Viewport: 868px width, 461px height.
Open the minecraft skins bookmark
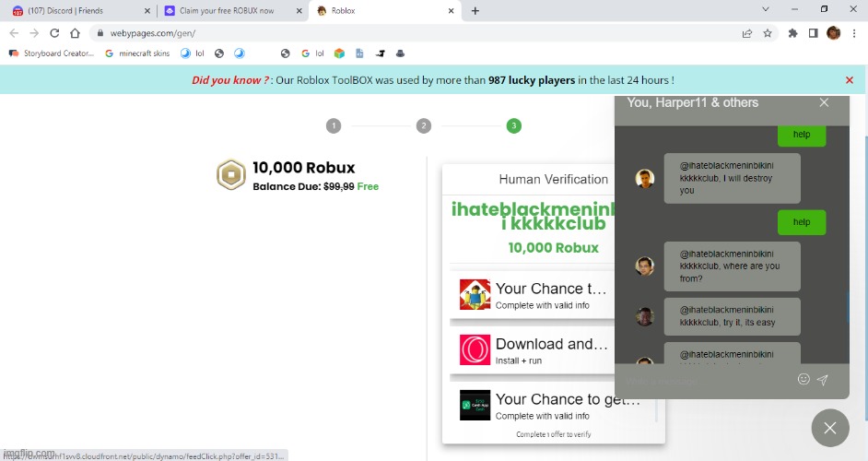(x=137, y=53)
